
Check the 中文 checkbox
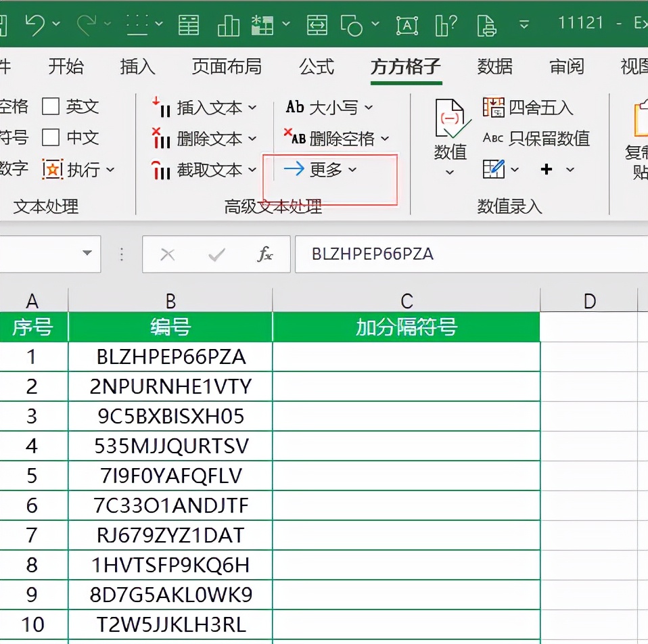(x=51, y=137)
